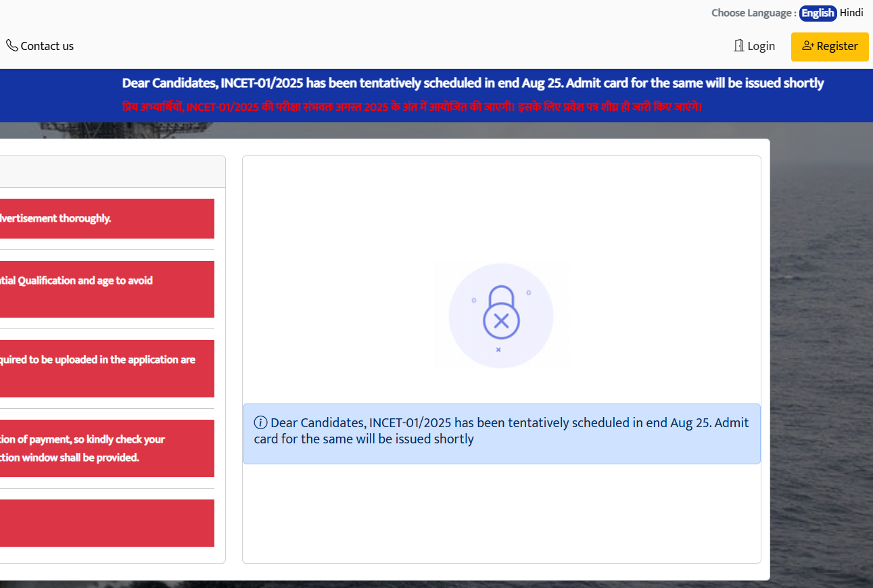Click the info icon in the blue alert
Viewport: 873px width, 588px height.
260,423
